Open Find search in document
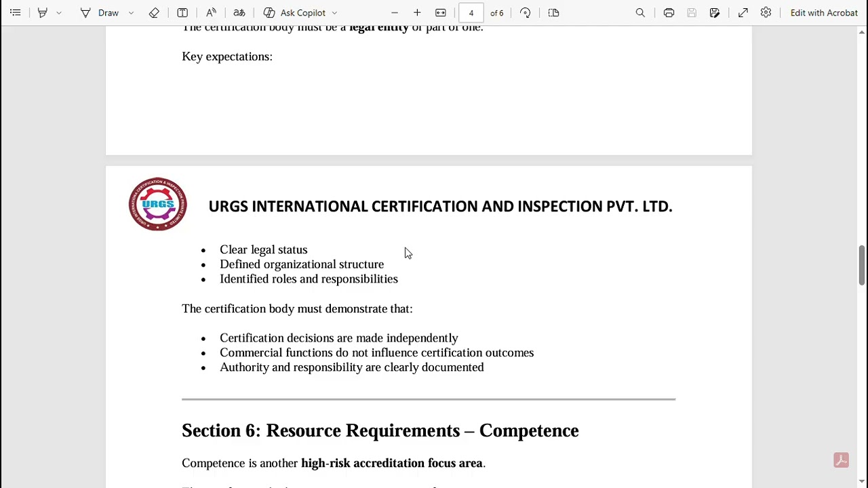 tap(640, 13)
